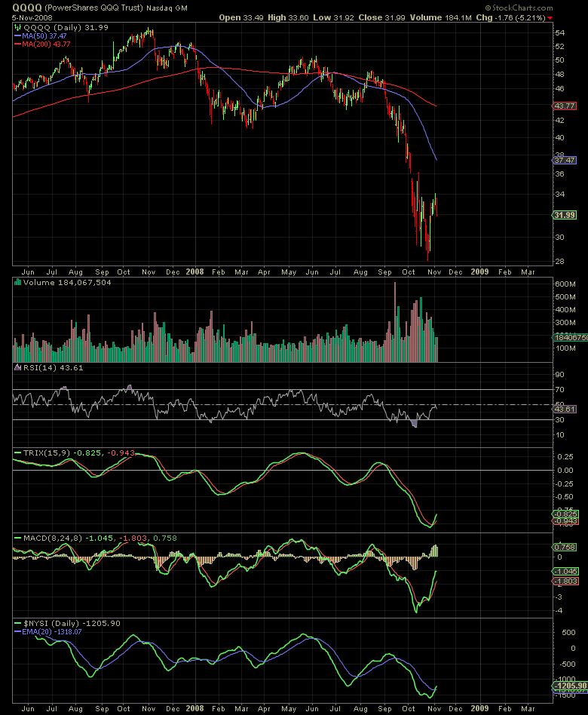This screenshot has width=588, height=715.
Task: Click the 0.758 MACD histogram value tag
Action: click(x=565, y=547)
